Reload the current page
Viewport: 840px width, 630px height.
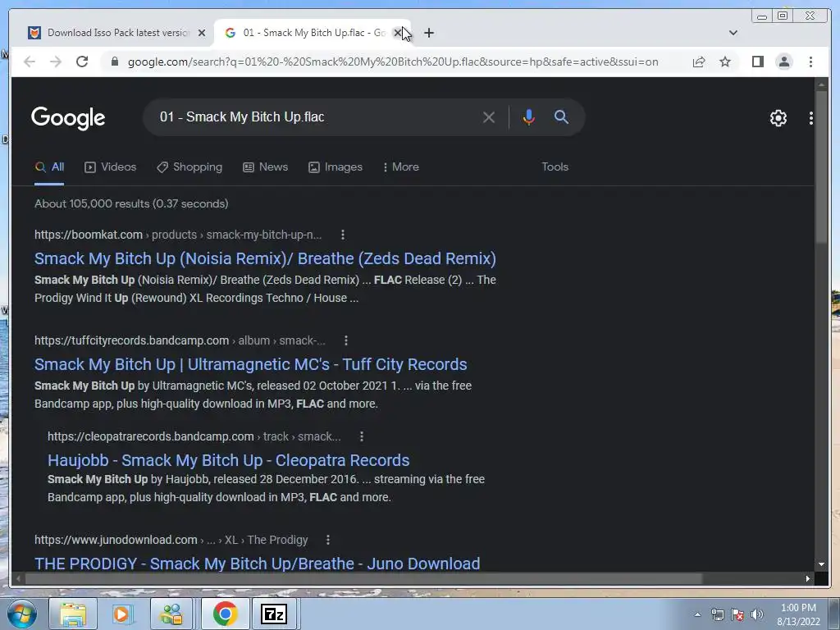[82, 62]
